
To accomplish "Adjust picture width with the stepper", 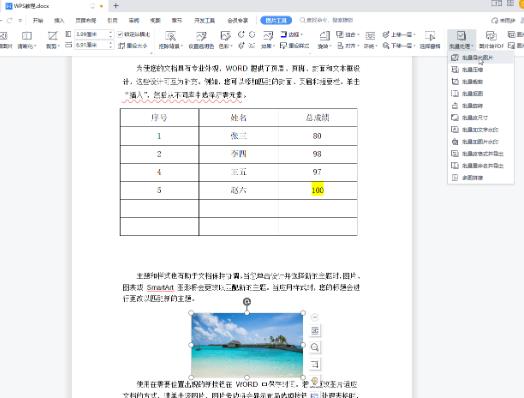I will [x=111, y=45].
